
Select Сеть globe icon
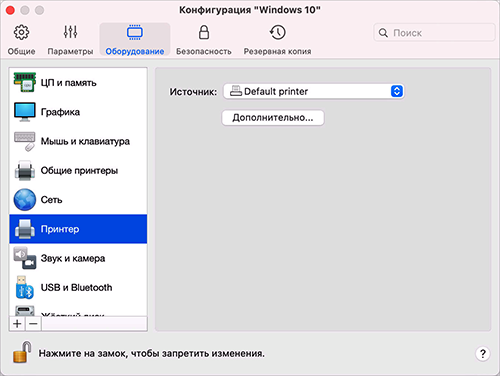(25, 200)
